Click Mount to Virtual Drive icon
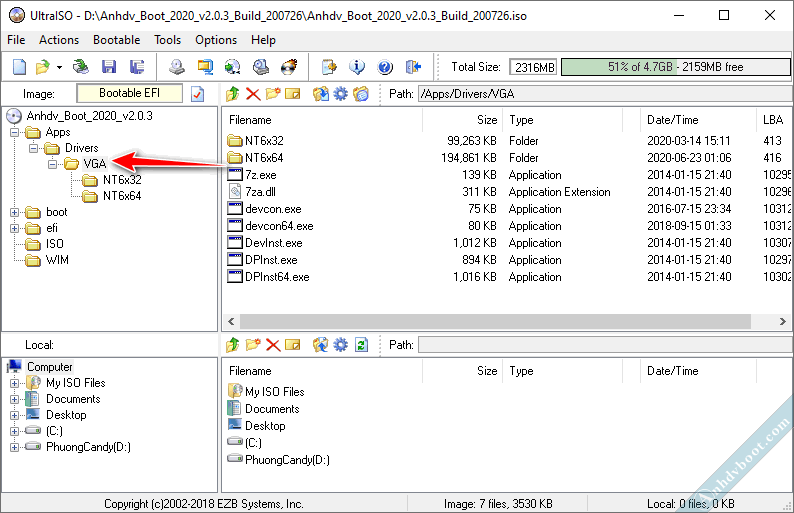Screen dimensions: 794x513 pos(261,67)
